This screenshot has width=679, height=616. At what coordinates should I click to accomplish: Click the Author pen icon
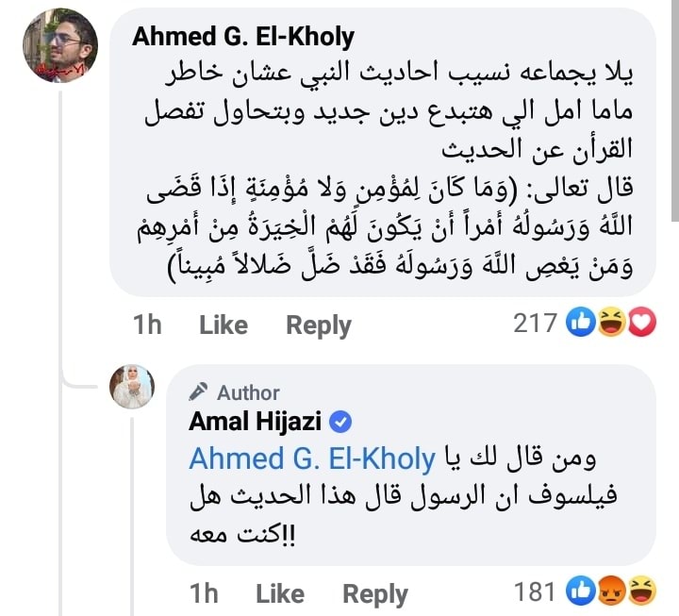click(x=198, y=392)
